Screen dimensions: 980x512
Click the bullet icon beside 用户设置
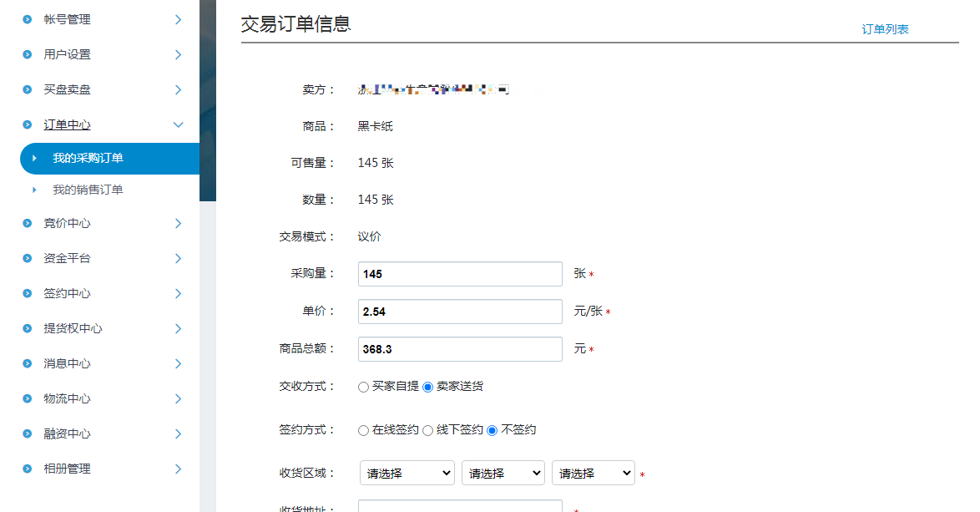click(x=28, y=54)
